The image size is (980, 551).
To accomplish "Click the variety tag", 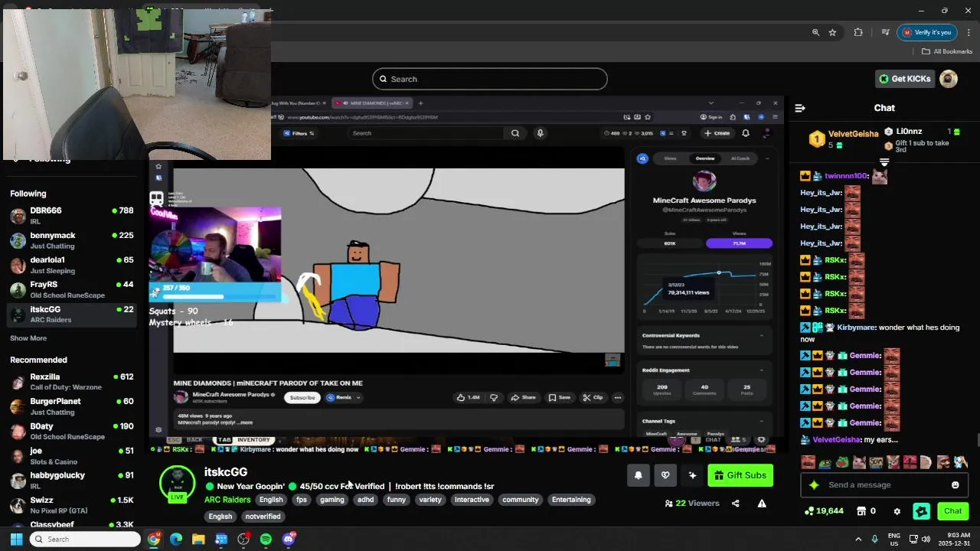I will tap(430, 500).
